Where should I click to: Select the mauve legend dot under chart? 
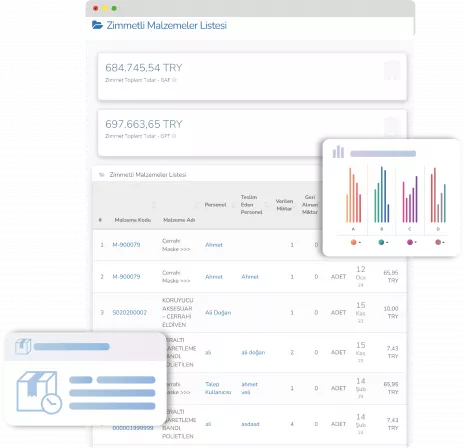438,242
